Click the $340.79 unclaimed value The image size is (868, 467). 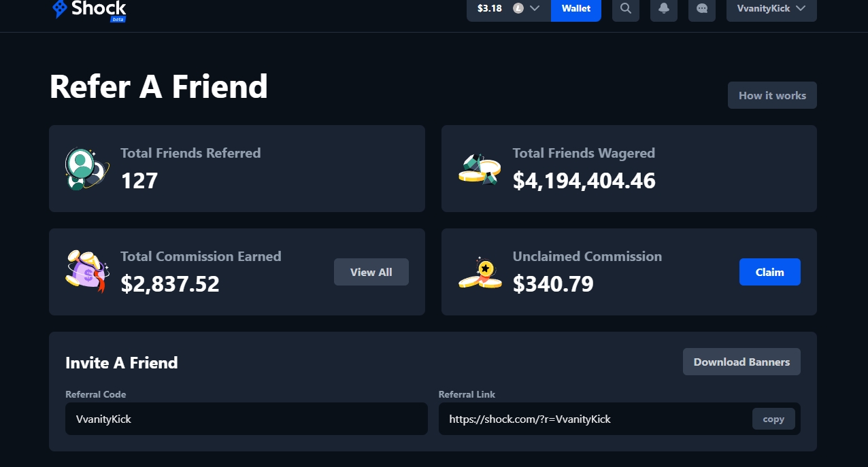(x=553, y=284)
